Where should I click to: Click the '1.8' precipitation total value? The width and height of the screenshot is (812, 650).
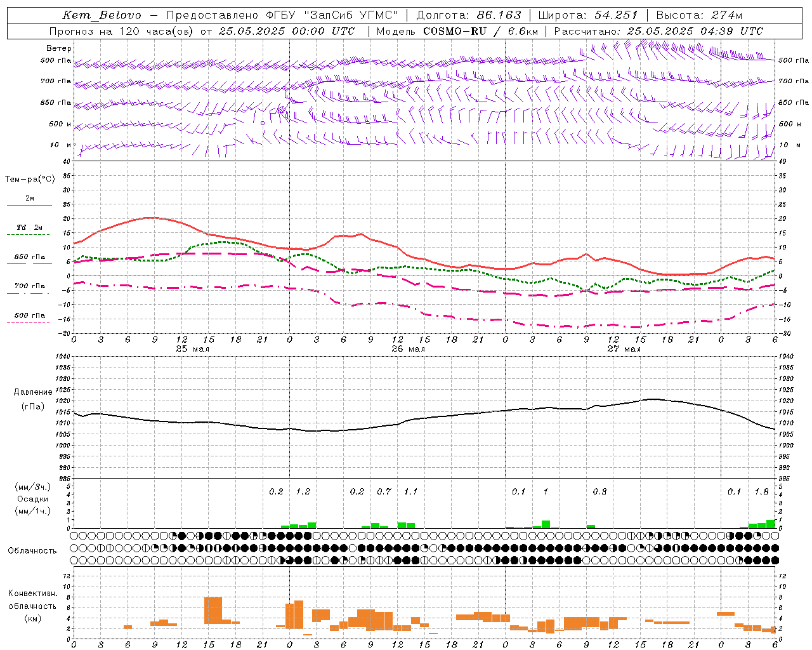coord(761,491)
